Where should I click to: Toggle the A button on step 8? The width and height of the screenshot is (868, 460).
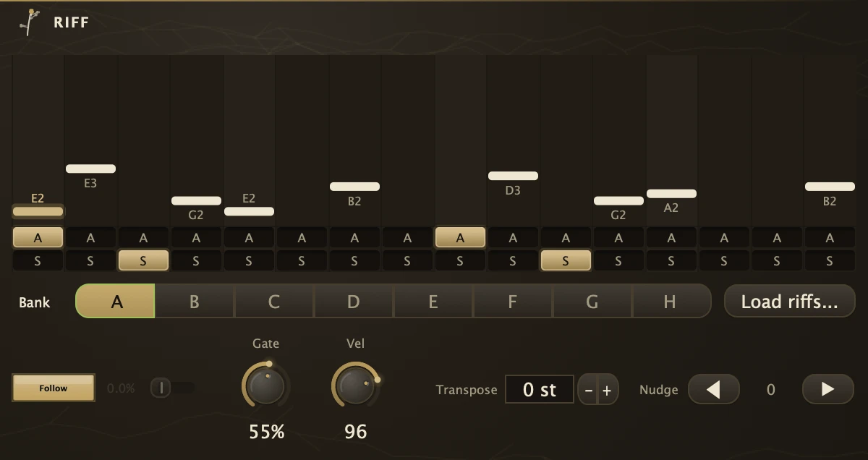[407, 238]
